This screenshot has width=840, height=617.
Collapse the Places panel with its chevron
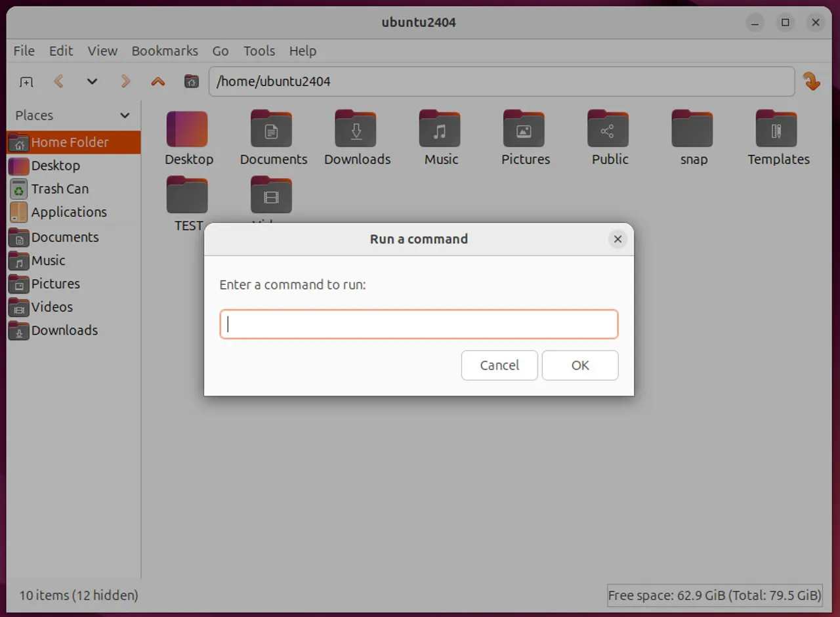coord(125,115)
